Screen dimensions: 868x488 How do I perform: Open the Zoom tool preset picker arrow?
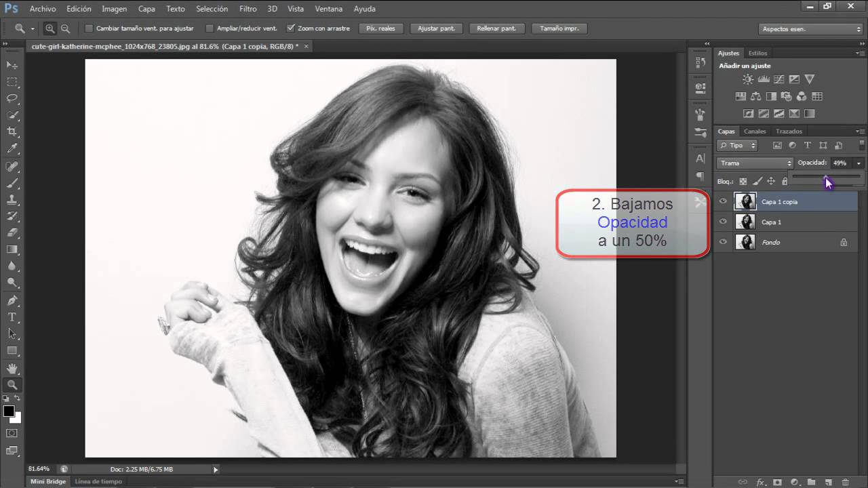(32, 29)
